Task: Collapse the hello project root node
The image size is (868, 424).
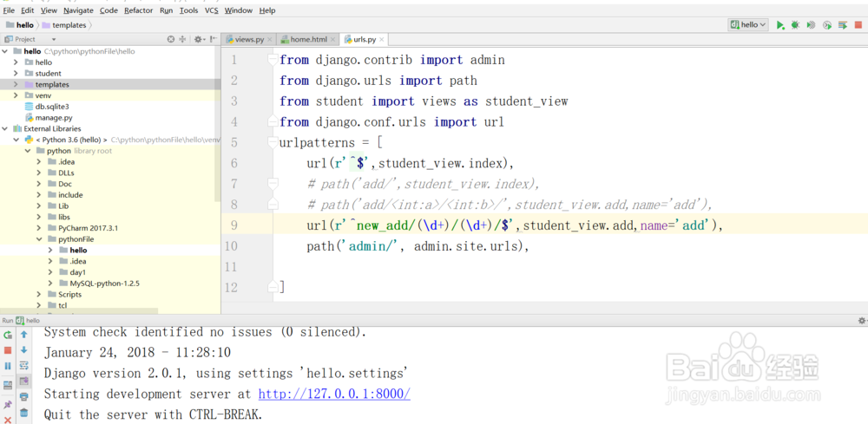Action: pyautogui.click(x=5, y=51)
